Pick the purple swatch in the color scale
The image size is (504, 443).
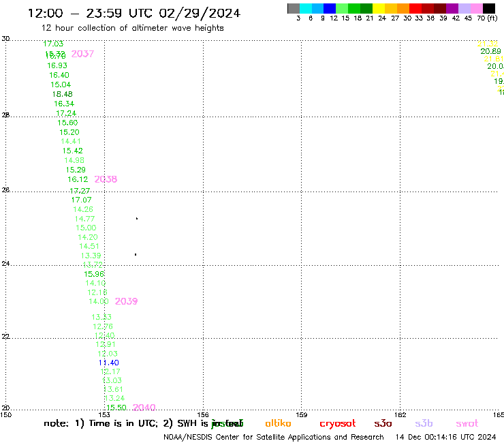click(x=452, y=8)
